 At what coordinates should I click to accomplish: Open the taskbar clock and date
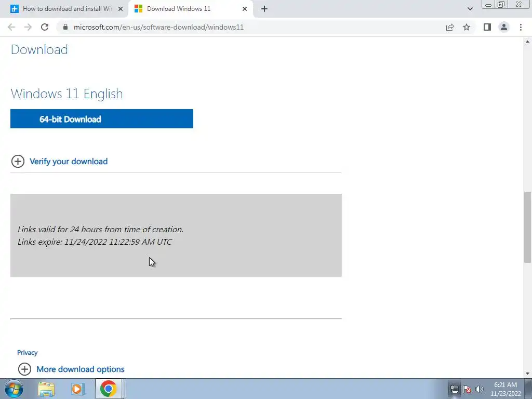(506, 389)
